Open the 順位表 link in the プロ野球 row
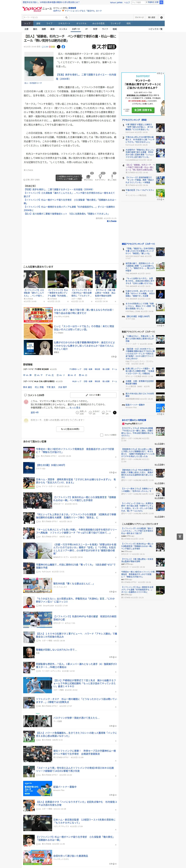This screenshot has height=868, width=186. (97, 369)
